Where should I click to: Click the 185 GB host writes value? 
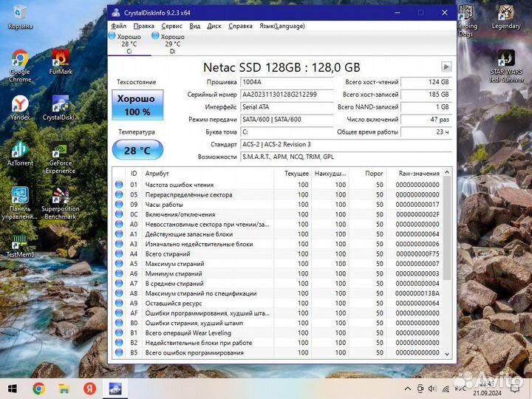point(426,95)
